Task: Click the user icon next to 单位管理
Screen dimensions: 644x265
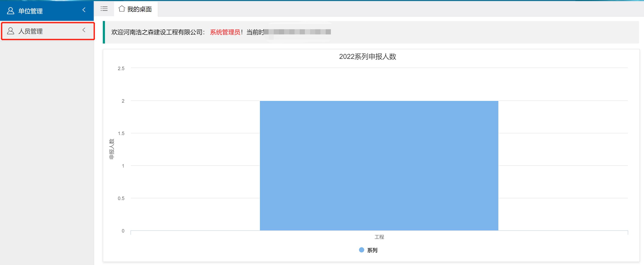Action: tap(11, 11)
